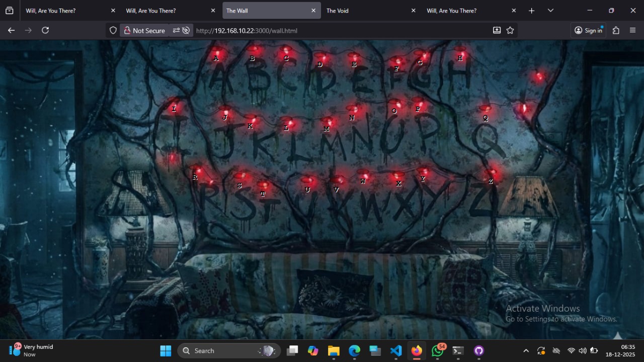Click the light bulb labeled B

click(x=255, y=51)
